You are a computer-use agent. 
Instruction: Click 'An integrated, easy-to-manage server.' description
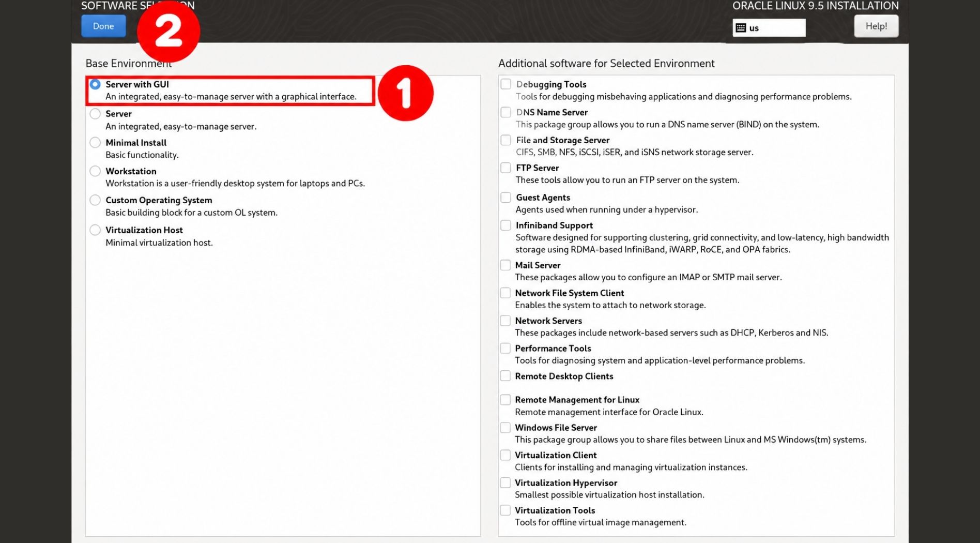coord(181,127)
